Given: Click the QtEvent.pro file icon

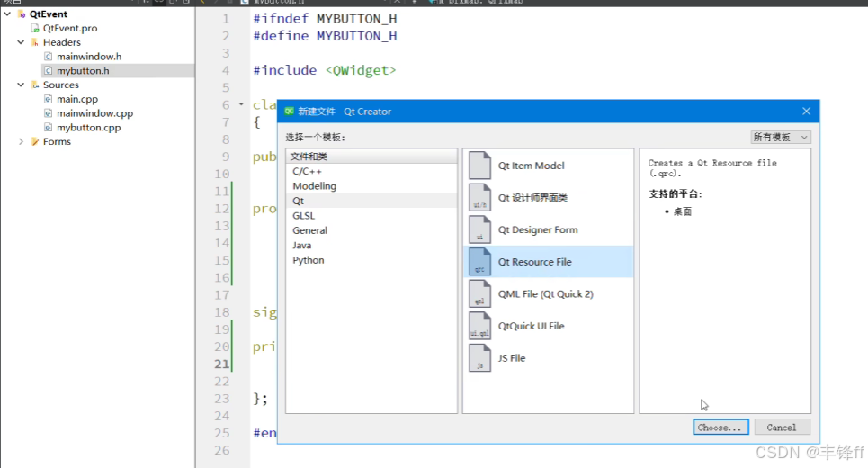Looking at the screenshot, I should [x=35, y=28].
